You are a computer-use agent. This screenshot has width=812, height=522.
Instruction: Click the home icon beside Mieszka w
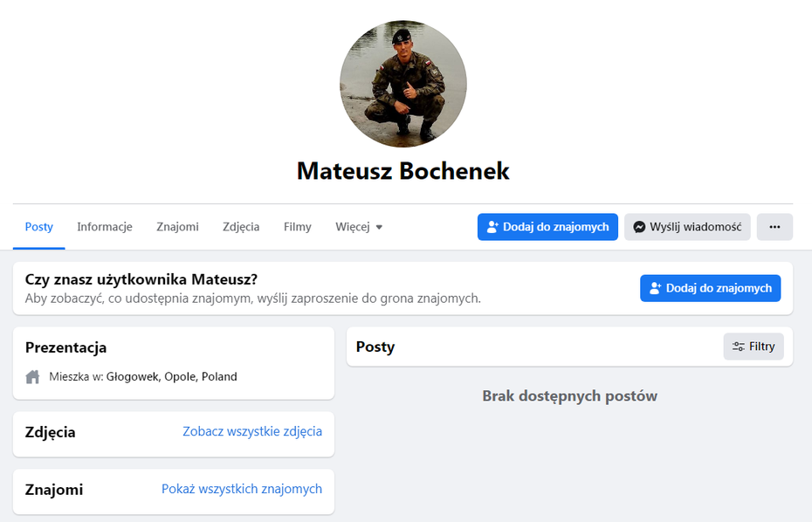[33, 377]
